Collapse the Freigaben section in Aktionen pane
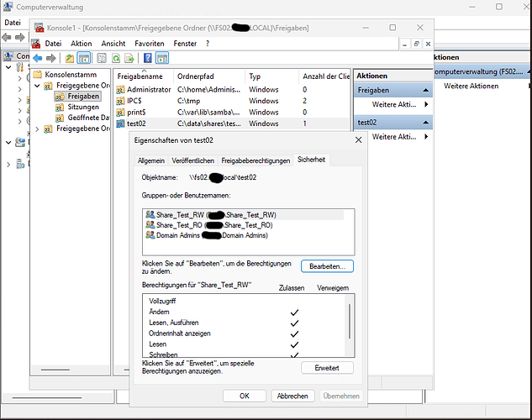This screenshot has height=420, width=532. coord(424,89)
